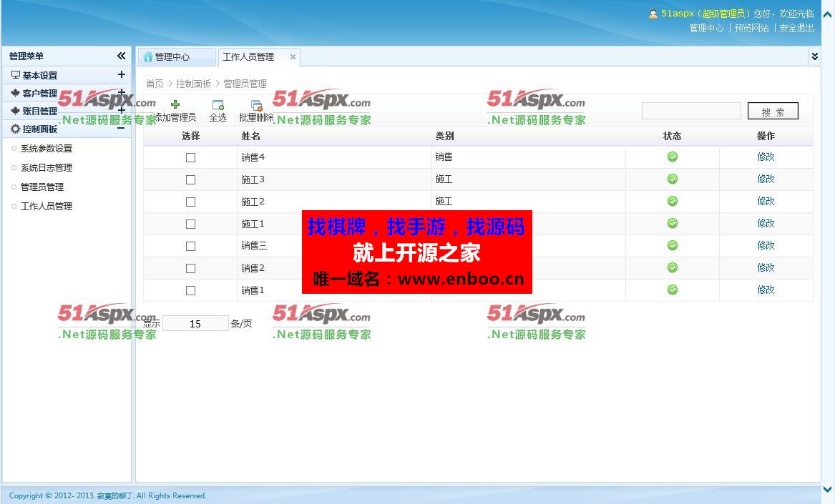Check the checkbox for 销售1

coord(190,290)
